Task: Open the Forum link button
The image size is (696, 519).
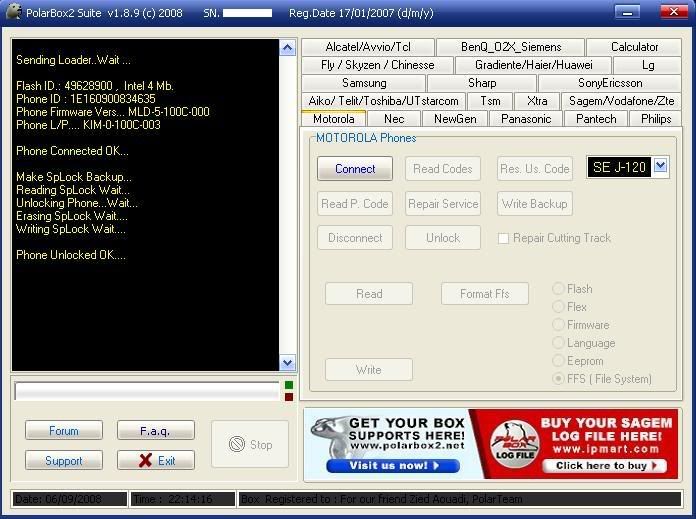Action: 64,430
